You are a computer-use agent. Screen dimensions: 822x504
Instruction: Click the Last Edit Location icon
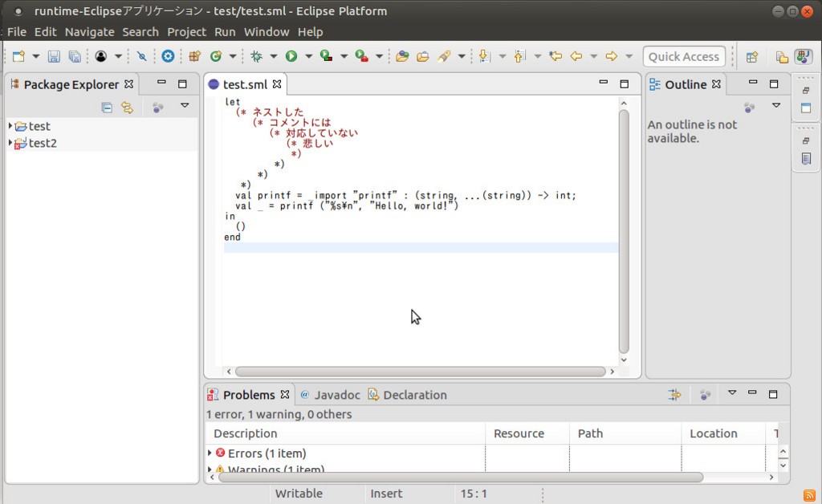coord(555,55)
